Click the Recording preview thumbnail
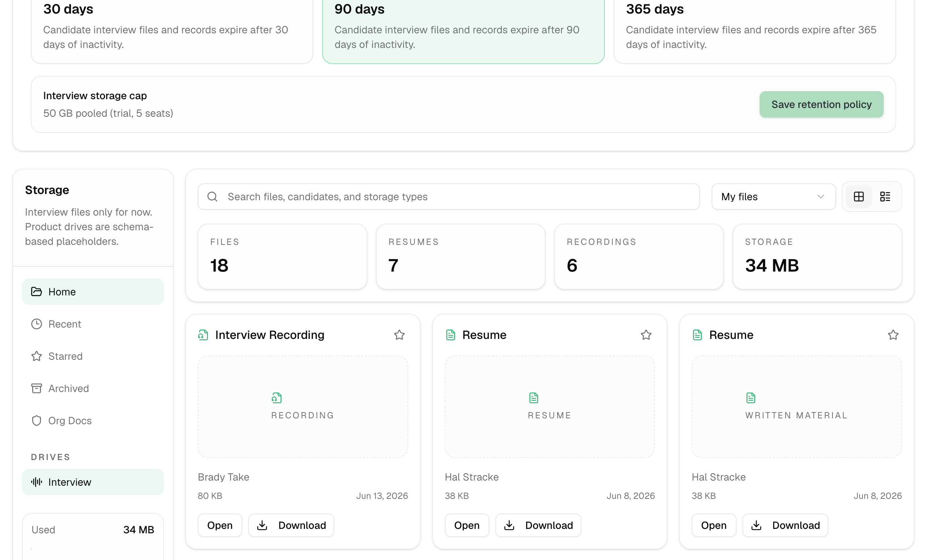 tap(303, 406)
